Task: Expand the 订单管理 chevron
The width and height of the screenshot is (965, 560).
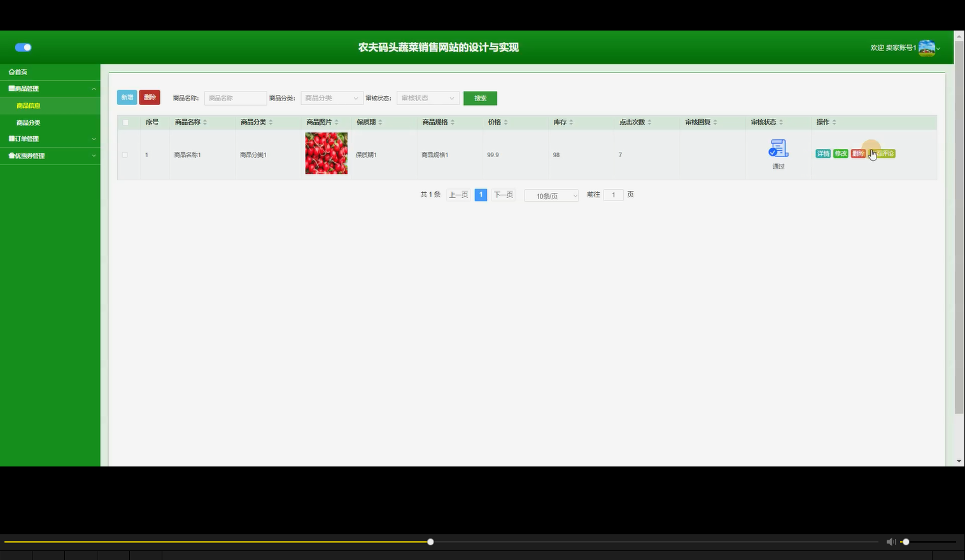Action: 94,139
